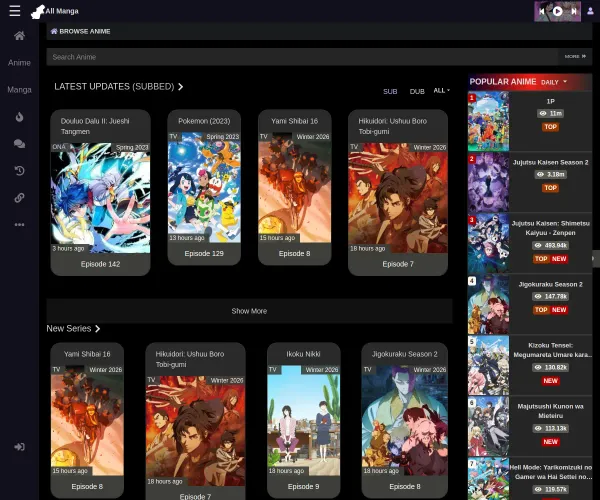Open Ikoku Nikki poster
Viewport: 600px width, 500px height.
click(304, 420)
